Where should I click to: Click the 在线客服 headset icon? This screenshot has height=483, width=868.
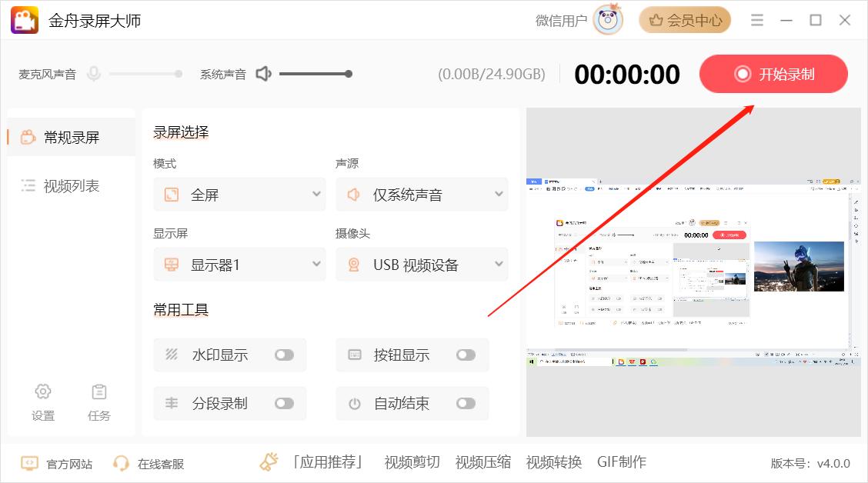pos(121,462)
